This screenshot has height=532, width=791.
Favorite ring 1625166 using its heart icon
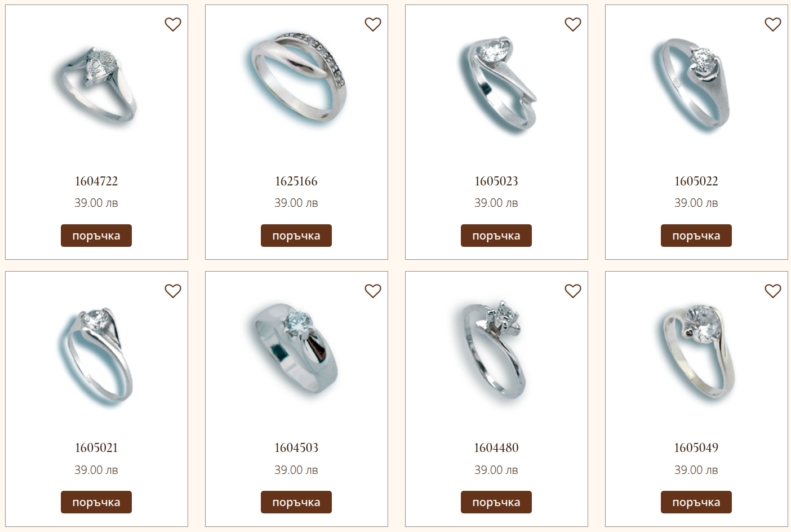[373, 24]
